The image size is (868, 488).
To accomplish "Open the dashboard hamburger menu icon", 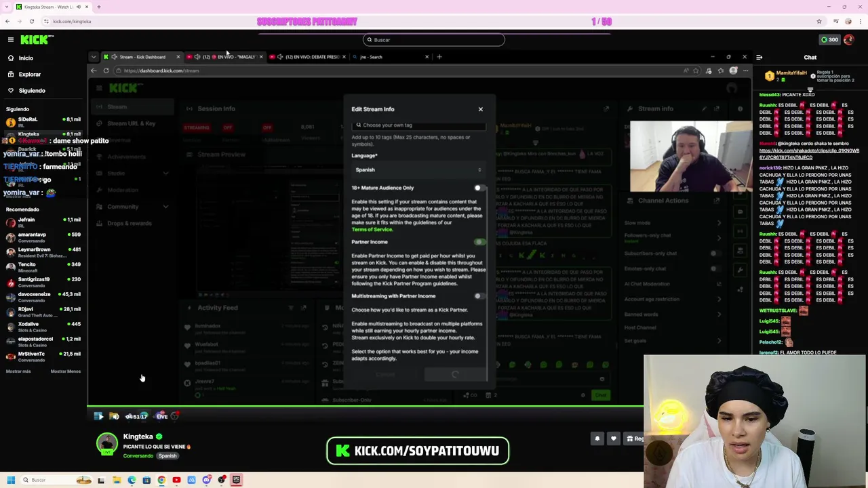I will click(x=99, y=88).
